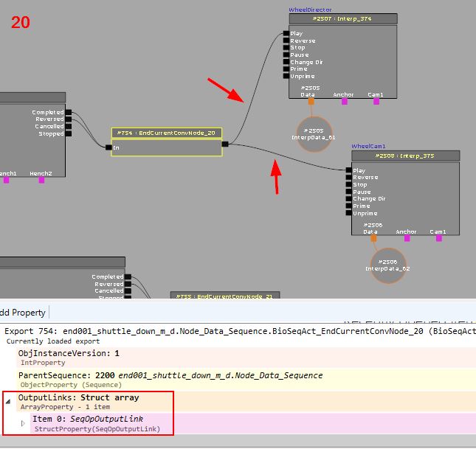The width and height of the screenshot is (476, 449).
Task: Select the #2508 Interp_375 node header
Action: [406, 156]
